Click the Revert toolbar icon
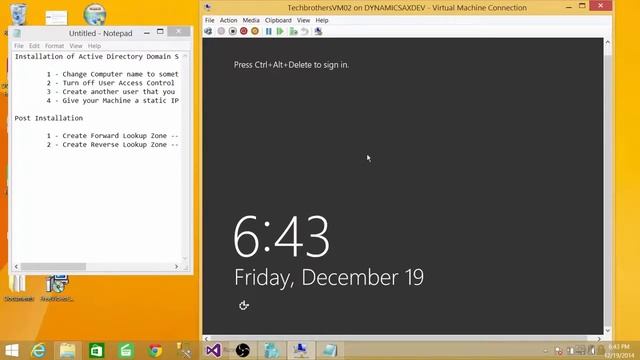Screen dimensions: 640x360 coord(304,31)
